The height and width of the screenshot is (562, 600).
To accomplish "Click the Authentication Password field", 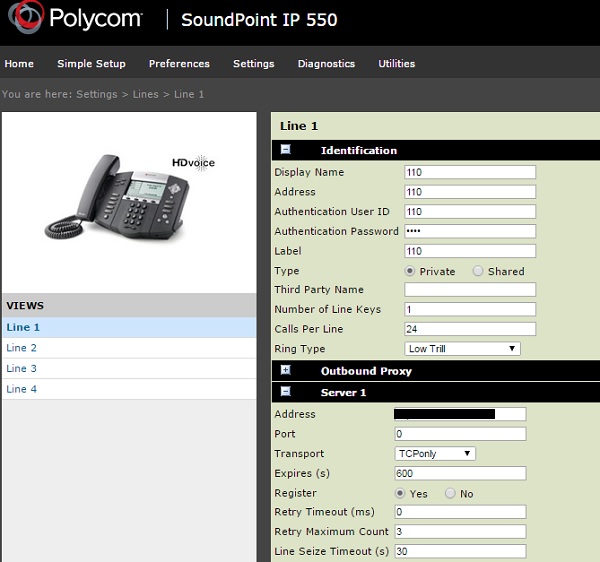I will [x=470, y=231].
